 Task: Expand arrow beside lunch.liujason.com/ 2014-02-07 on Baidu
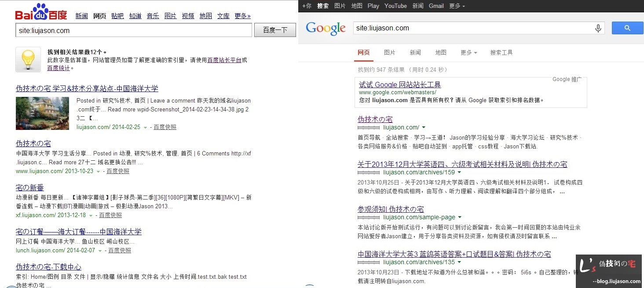pos(100,251)
